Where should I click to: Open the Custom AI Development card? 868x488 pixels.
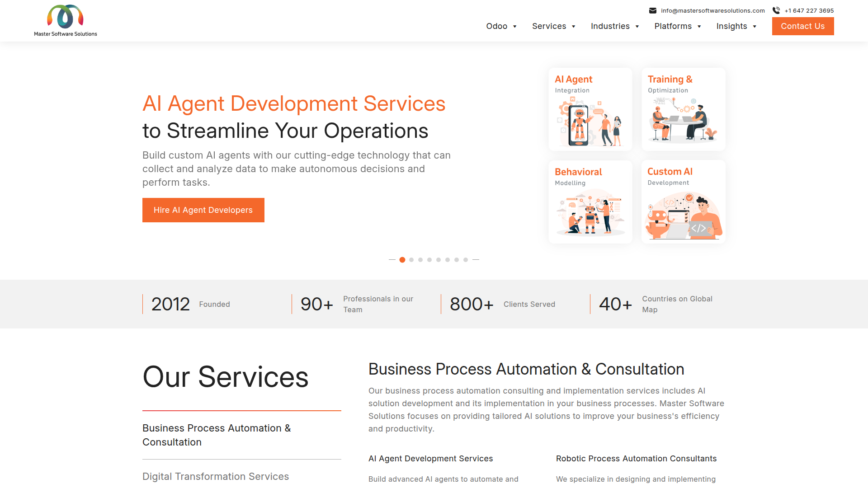[684, 202]
